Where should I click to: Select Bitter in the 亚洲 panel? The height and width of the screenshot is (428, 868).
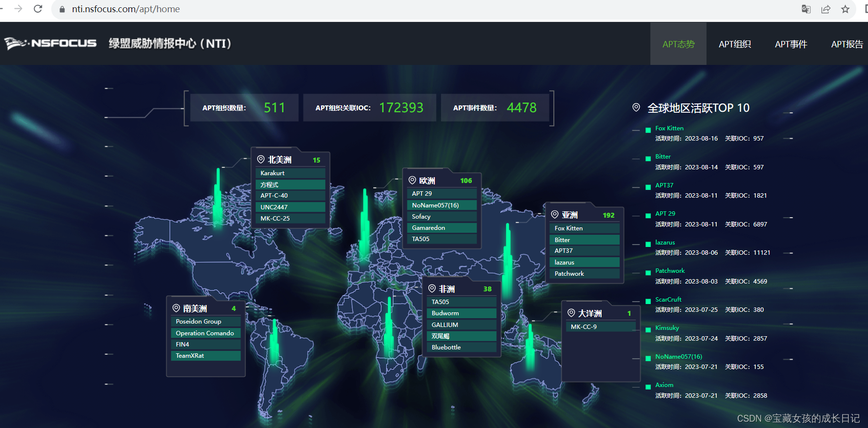point(585,240)
